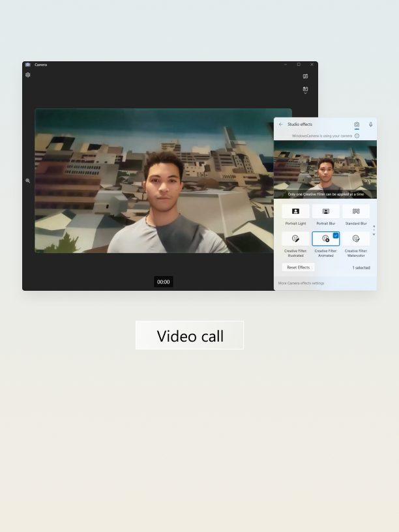Minimize the Camera window

[x=286, y=65]
